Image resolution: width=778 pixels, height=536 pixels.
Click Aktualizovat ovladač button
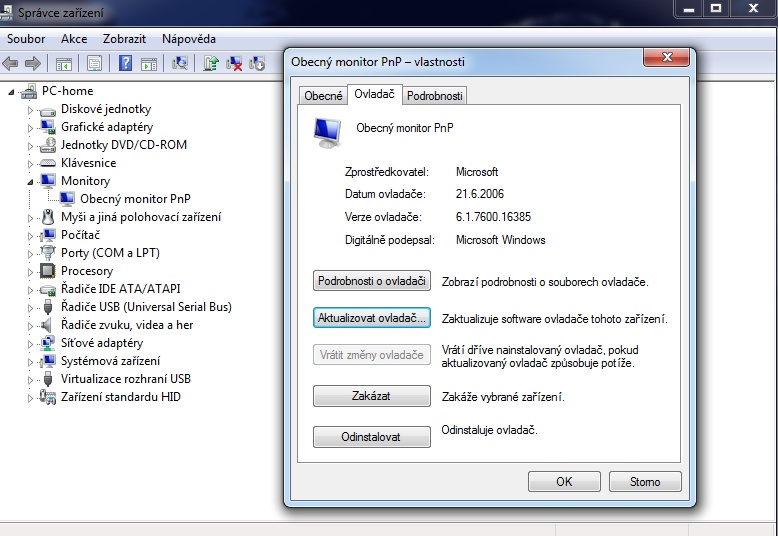click(x=372, y=318)
